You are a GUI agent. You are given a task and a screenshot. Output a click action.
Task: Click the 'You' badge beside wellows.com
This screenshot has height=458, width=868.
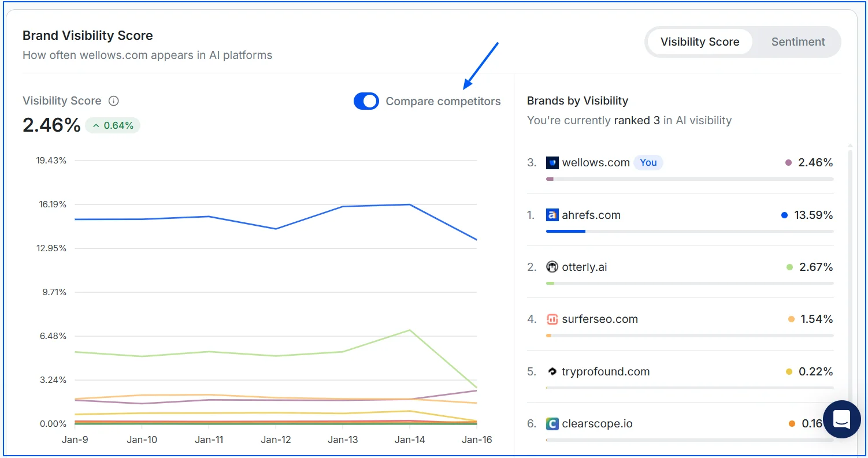pyautogui.click(x=648, y=163)
